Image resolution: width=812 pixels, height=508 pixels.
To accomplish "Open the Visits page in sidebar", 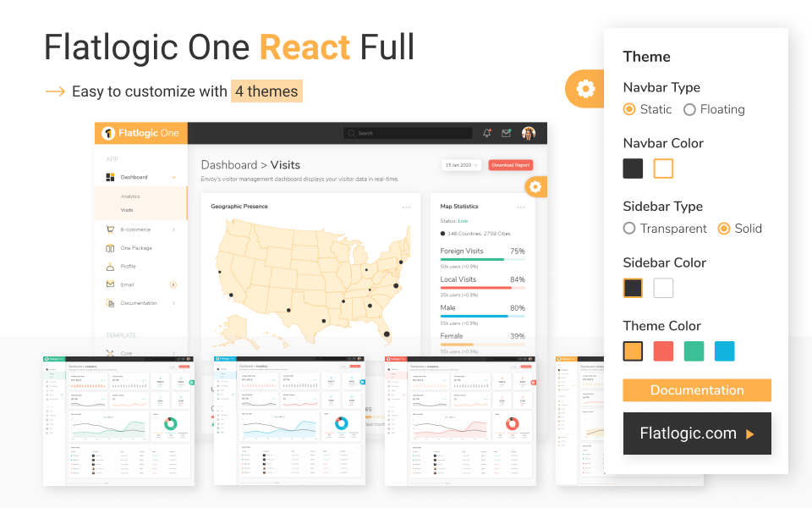I will click(x=129, y=209).
